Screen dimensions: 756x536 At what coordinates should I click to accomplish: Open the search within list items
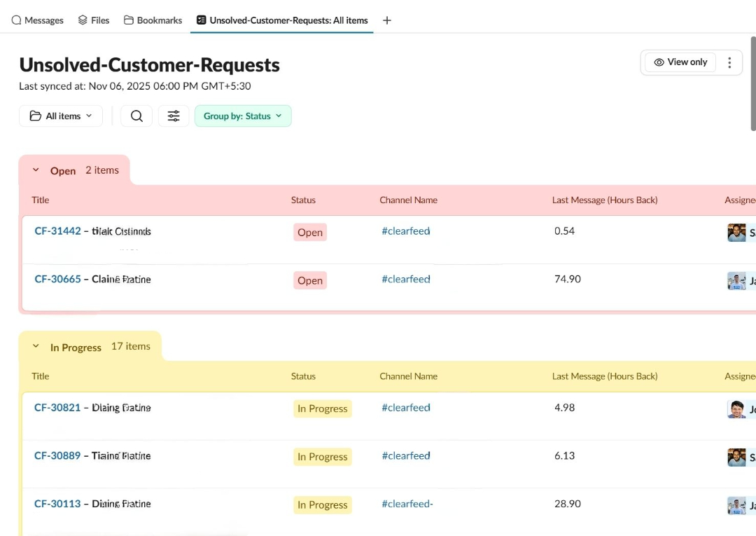click(x=136, y=116)
